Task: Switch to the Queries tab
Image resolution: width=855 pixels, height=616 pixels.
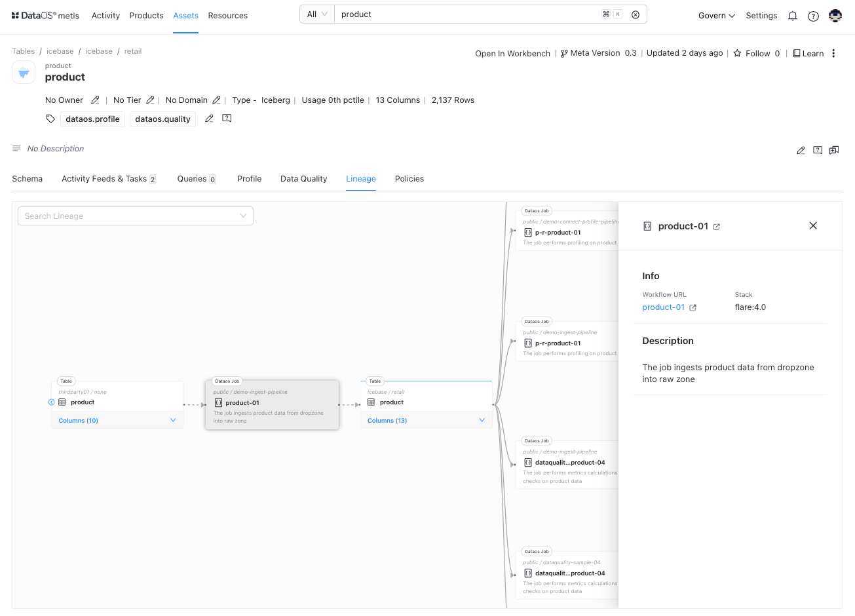Action: point(197,179)
